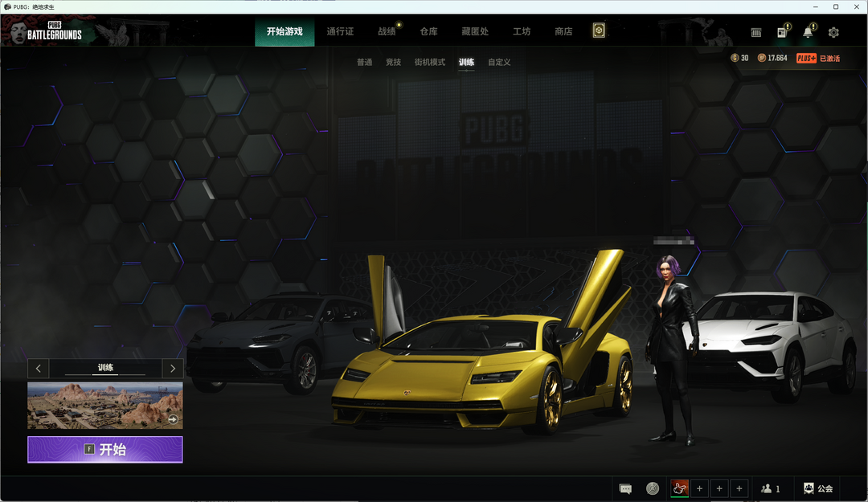Image resolution: width=868 pixels, height=502 pixels.
Task: Open the gold card pack icon
Action: tap(599, 31)
